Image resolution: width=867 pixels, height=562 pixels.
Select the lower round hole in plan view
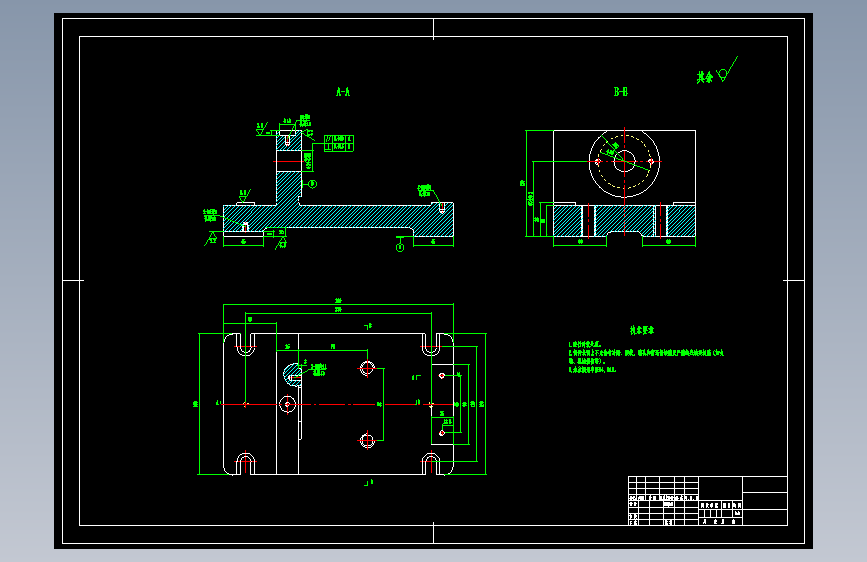coord(367,441)
